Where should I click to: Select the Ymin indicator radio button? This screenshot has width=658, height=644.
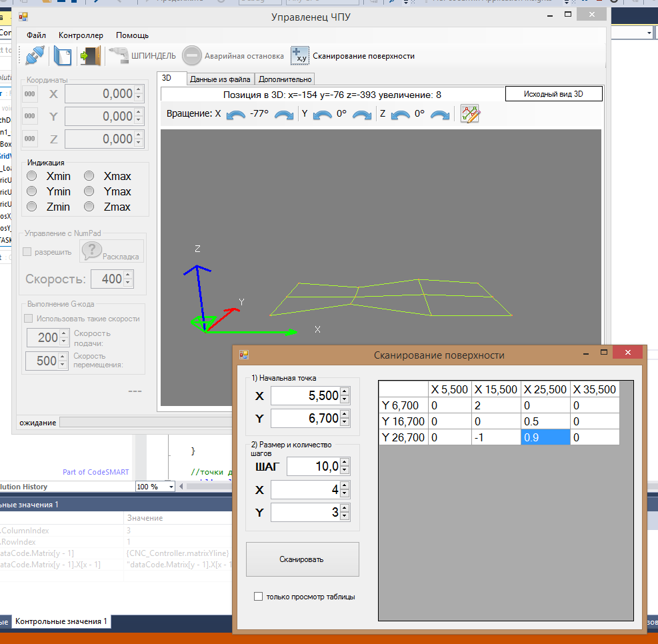pos(32,191)
